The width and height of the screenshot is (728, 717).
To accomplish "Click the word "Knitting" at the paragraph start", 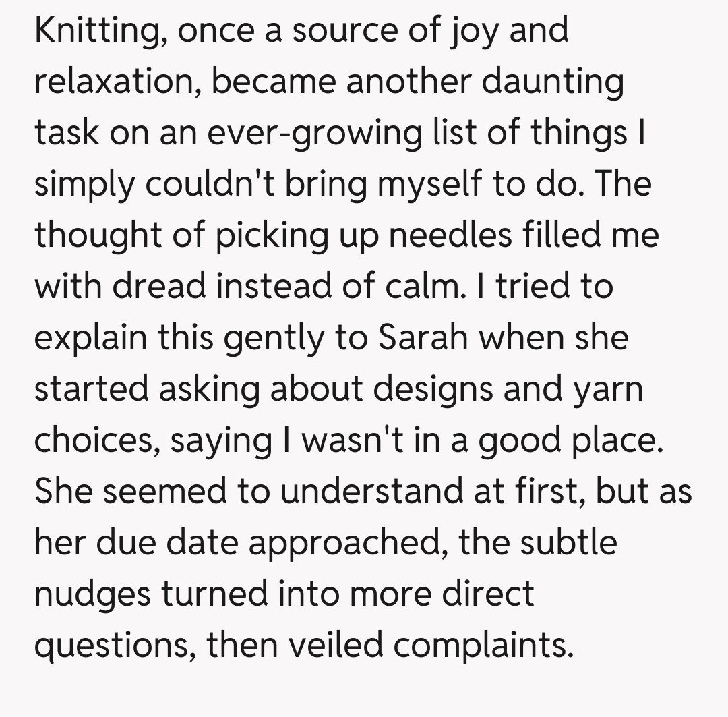I will (x=93, y=31).
